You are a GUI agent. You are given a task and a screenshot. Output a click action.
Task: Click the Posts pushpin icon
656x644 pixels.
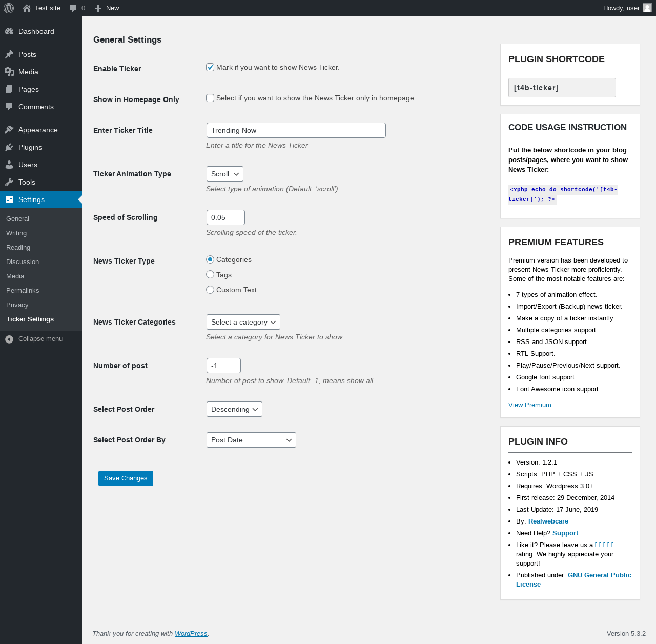pos(9,54)
